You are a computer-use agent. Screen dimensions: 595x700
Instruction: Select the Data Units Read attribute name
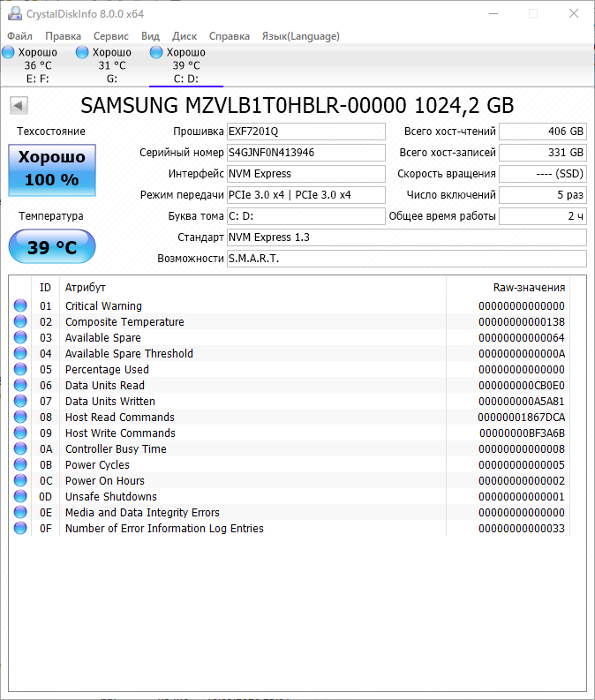[x=105, y=385]
